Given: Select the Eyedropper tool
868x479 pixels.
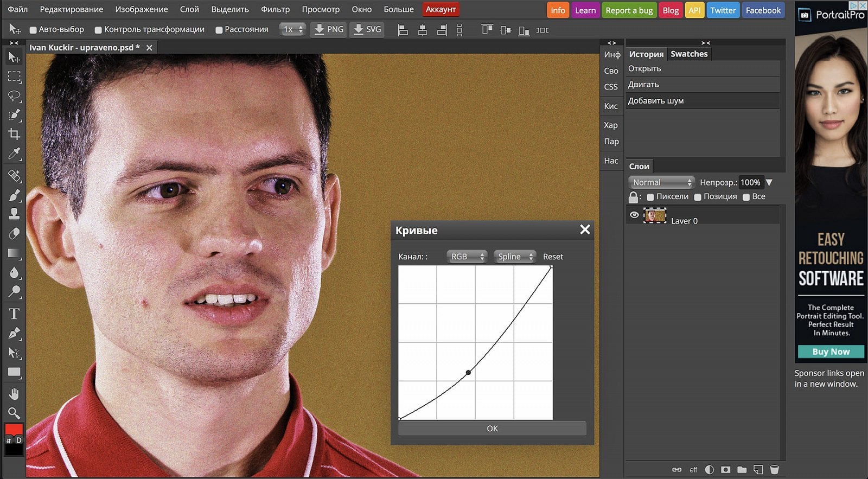Looking at the screenshot, I should click(x=14, y=154).
